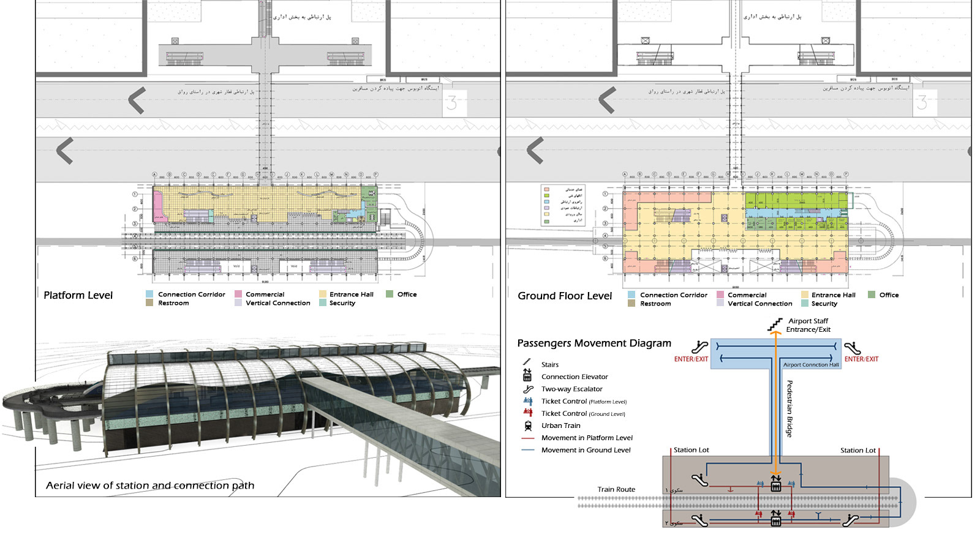
Task: Click the escalator icon above the left ENTER/EXIT
Action: pos(699,348)
